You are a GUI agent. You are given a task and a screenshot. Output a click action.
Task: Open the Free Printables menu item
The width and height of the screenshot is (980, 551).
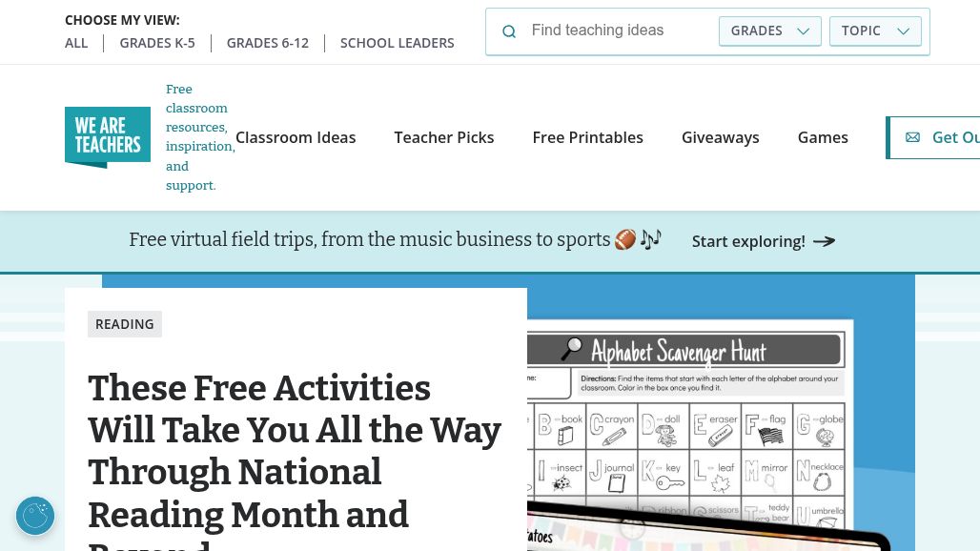click(x=588, y=137)
